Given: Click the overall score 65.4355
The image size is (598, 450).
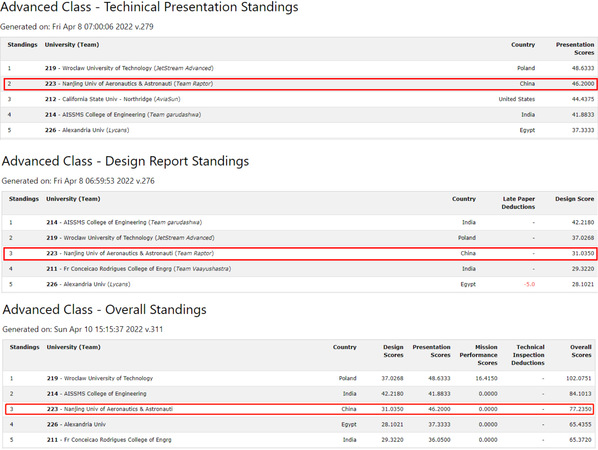Looking at the screenshot, I should (580, 424).
